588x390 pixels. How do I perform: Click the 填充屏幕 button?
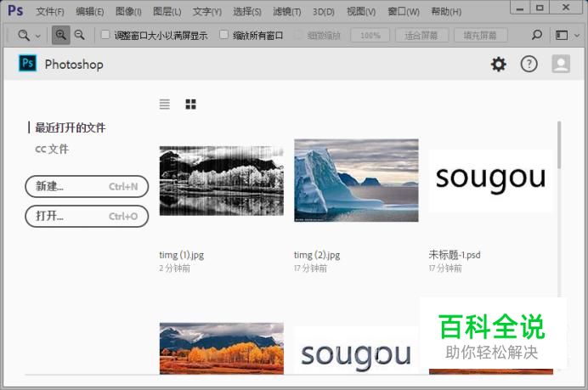(x=480, y=36)
